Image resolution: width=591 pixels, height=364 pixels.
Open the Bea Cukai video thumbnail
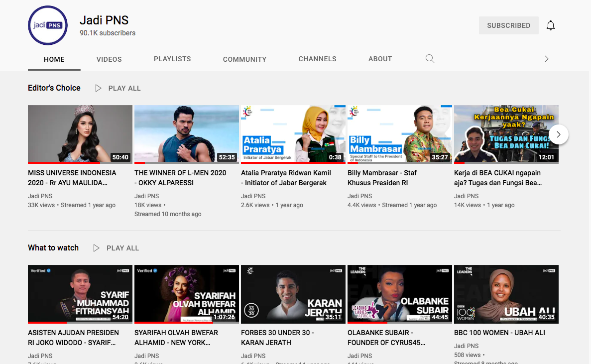(506, 134)
